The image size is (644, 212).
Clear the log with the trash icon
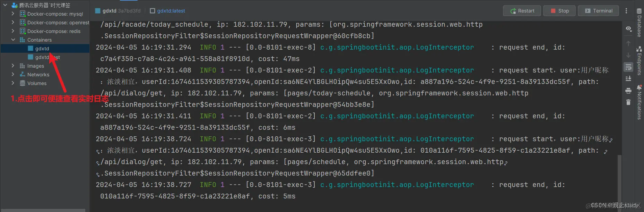(628, 102)
